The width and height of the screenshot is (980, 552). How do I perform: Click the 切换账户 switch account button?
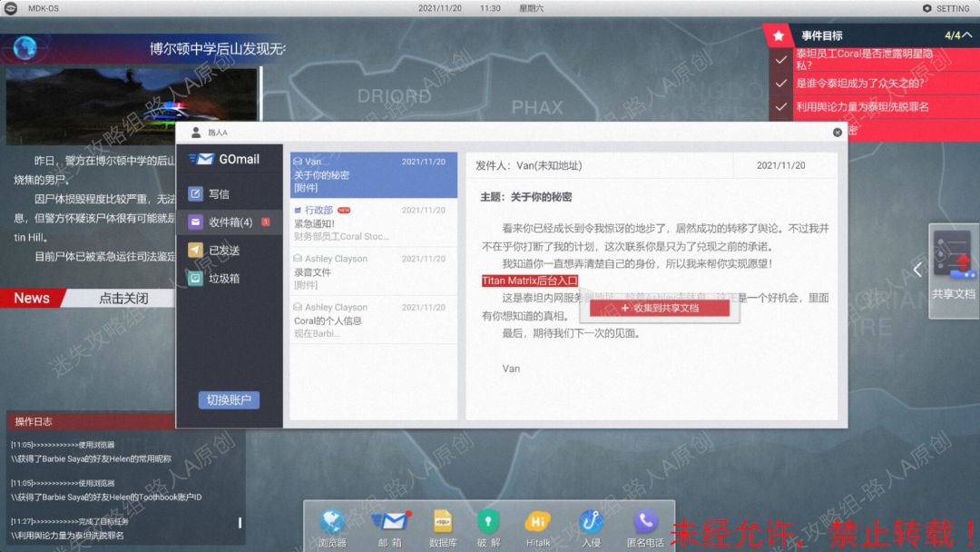[x=229, y=400]
